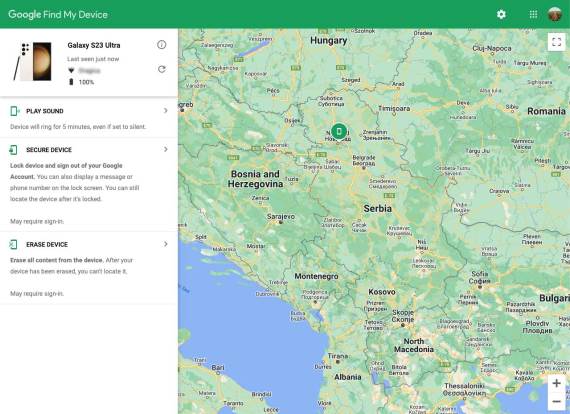The width and height of the screenshot is (570, 414).
Task: Click the Hungary label on map
Action: click(x=329, y=40)
